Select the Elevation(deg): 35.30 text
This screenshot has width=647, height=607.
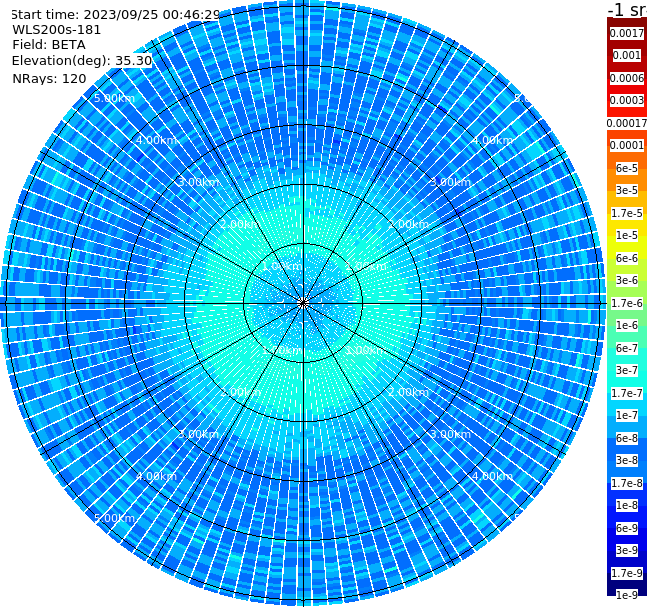click(82, 61)
